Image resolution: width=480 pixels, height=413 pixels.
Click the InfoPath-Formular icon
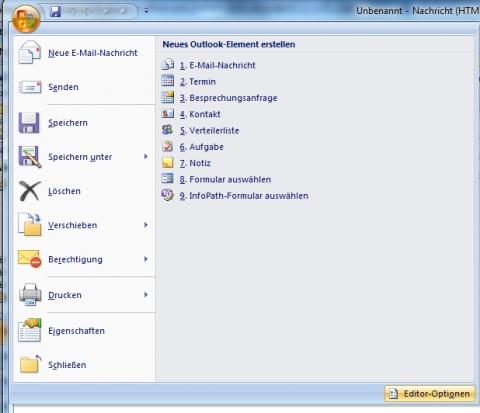pyautogui.click(x=168, y=195)
